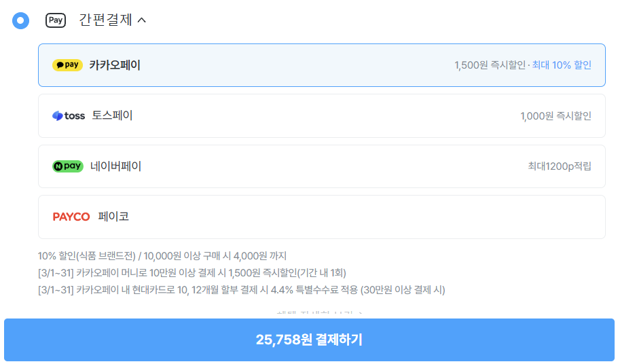The height and width of the screenshot is (364, 618).
Task: Select the 간편결제 radio button
Action: click(21, 20)
